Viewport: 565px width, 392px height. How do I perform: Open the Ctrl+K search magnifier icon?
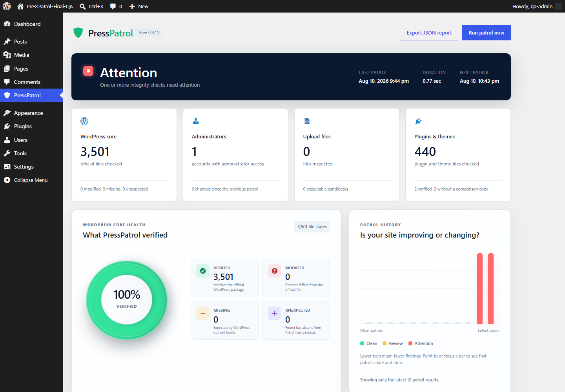tap(83, 7)
